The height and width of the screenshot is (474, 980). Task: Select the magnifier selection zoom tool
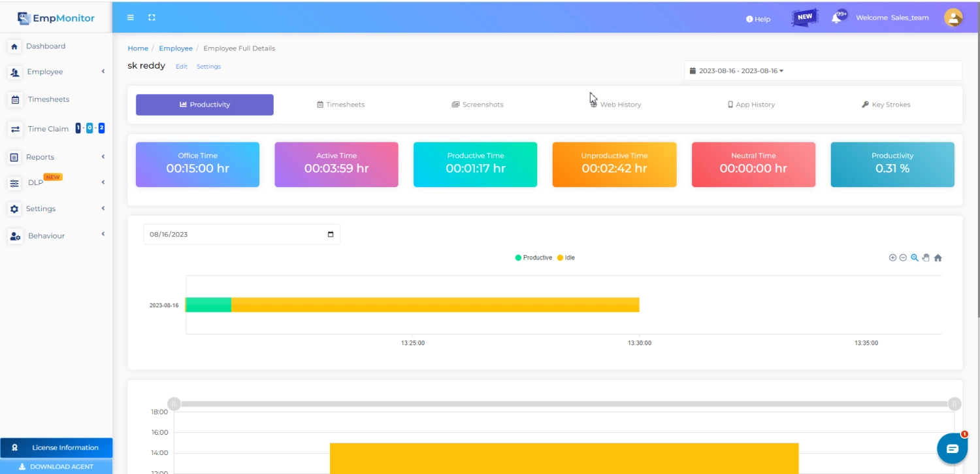click(x=915, y=258)
